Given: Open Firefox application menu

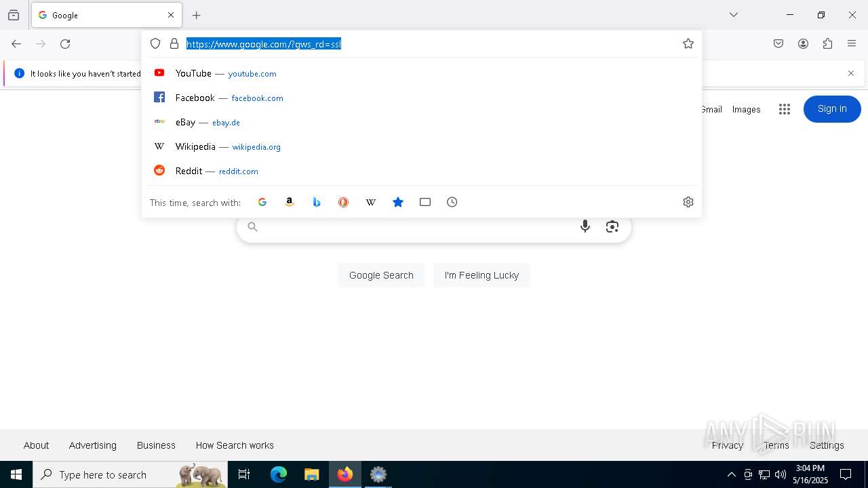Looking at the screenshot, I should click(x=852, y=44).
